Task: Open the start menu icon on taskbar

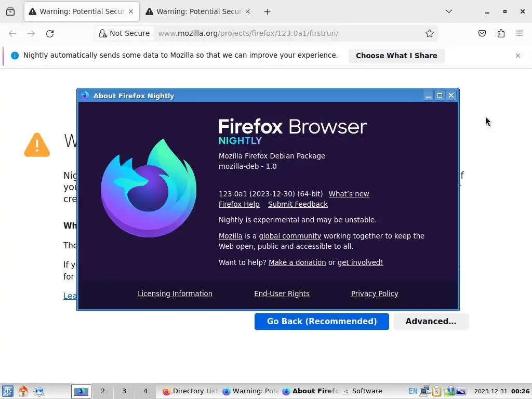Action: click(7, 391)
